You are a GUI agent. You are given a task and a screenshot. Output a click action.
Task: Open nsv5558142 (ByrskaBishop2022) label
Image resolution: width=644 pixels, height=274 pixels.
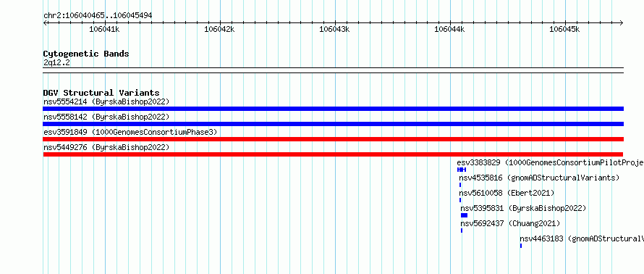[x=106, y=117]
